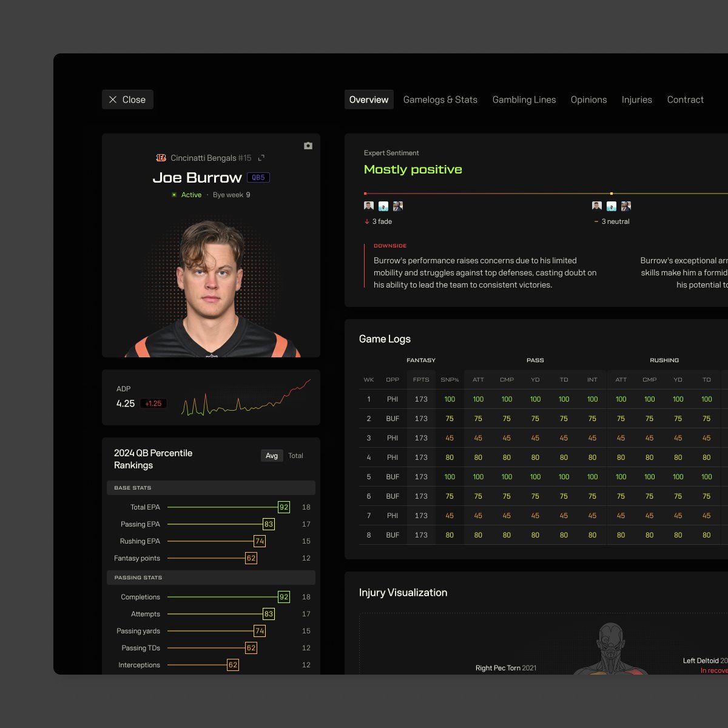Click the BASE STATS section header

click(x=211, y=488)
